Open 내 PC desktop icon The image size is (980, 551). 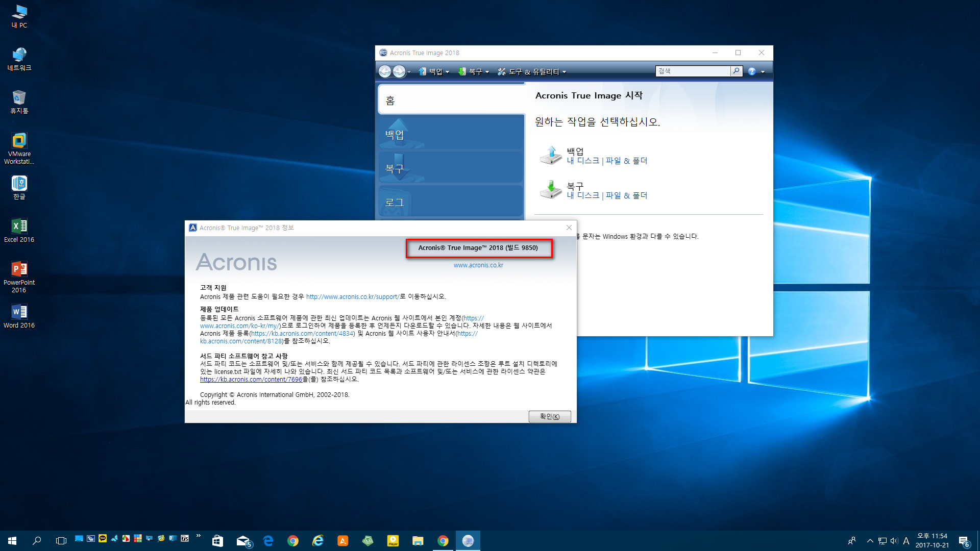[x=19, y=16]
